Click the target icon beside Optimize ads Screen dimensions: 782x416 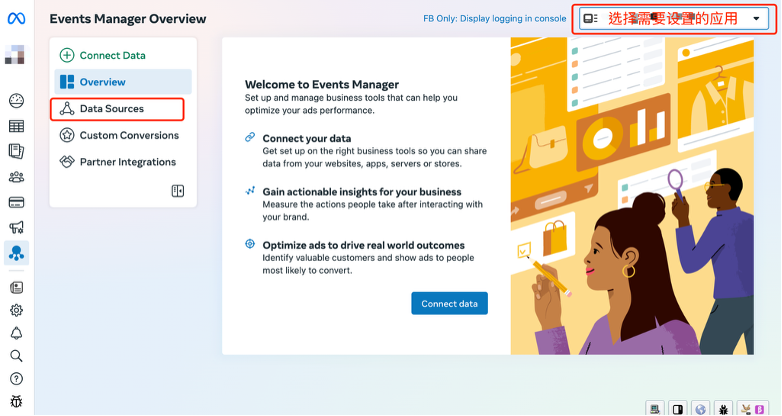pyautogui.click(x=250, y=244)
